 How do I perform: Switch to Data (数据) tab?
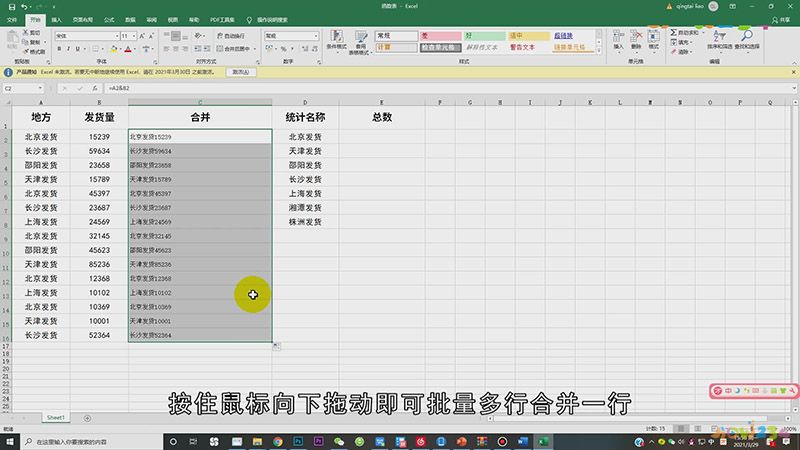pos(130,20)
